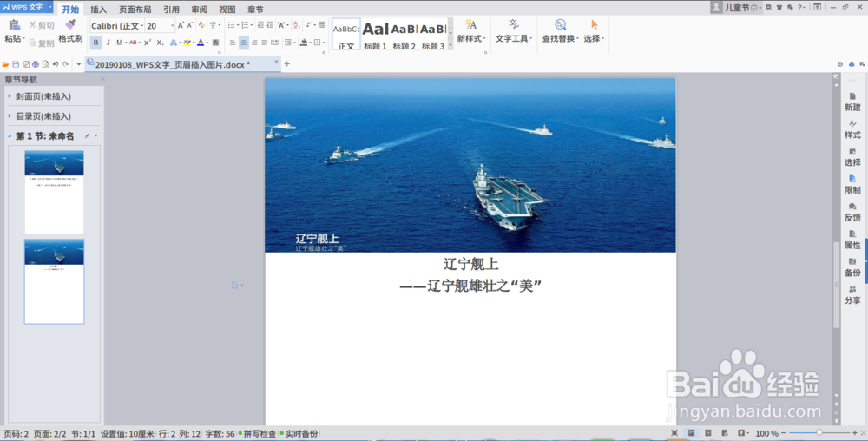Apply italic formatting

pyautogui.click(x=108, y=43)
